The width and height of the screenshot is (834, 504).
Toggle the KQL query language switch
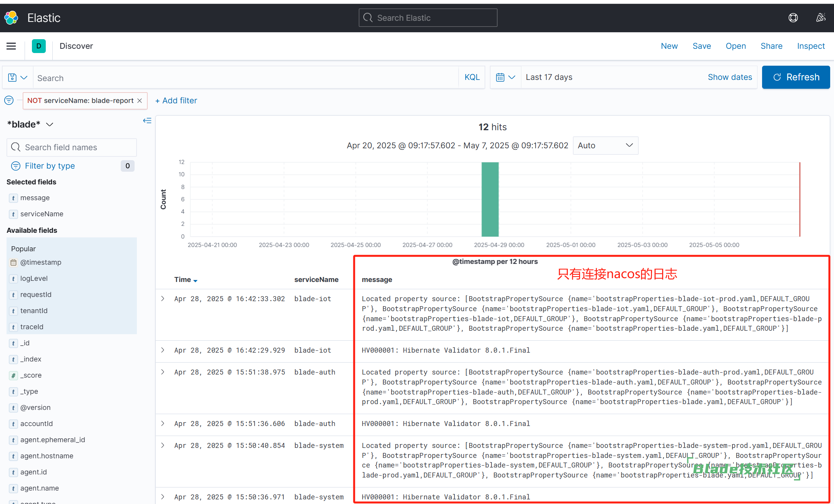pyautogui.click(x=472, y=77)
